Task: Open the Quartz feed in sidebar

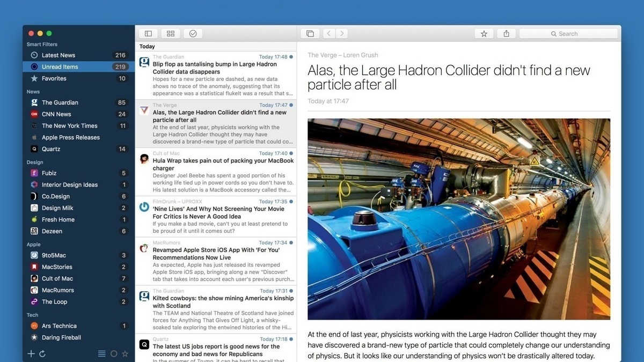Action: 78,149
